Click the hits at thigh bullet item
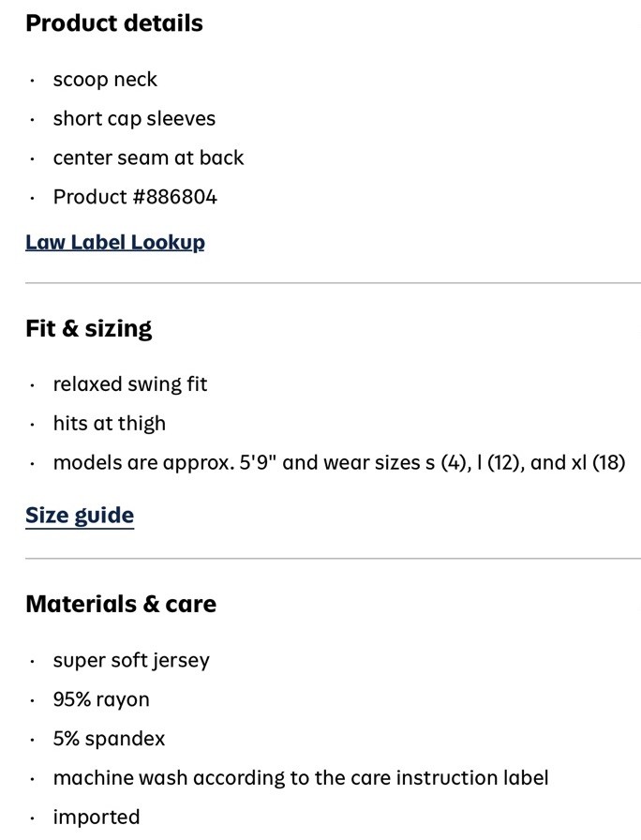 [x=110, y=423]
